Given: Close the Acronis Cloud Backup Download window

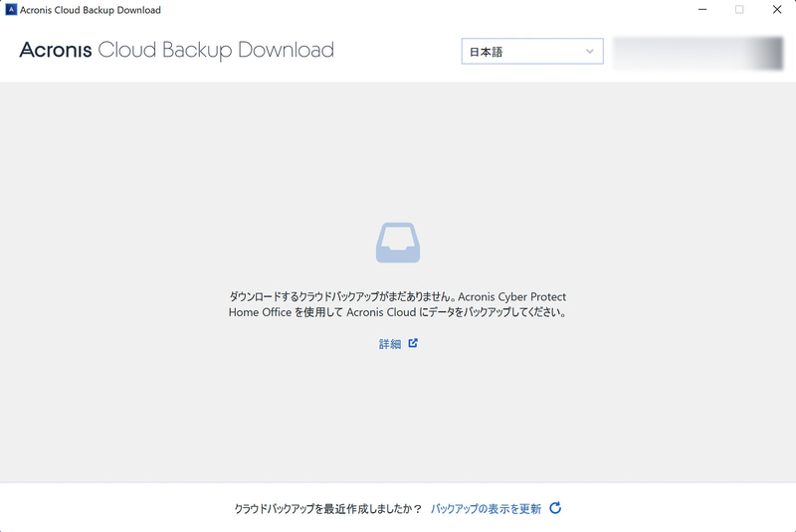Looking at the screenshot, I should [x=777, y=10].
